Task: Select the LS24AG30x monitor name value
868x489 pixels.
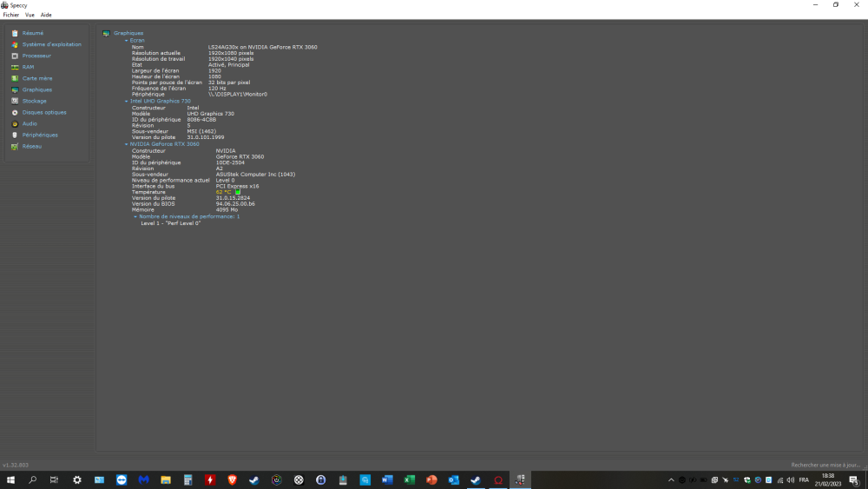Action: (x=262, y=47)
